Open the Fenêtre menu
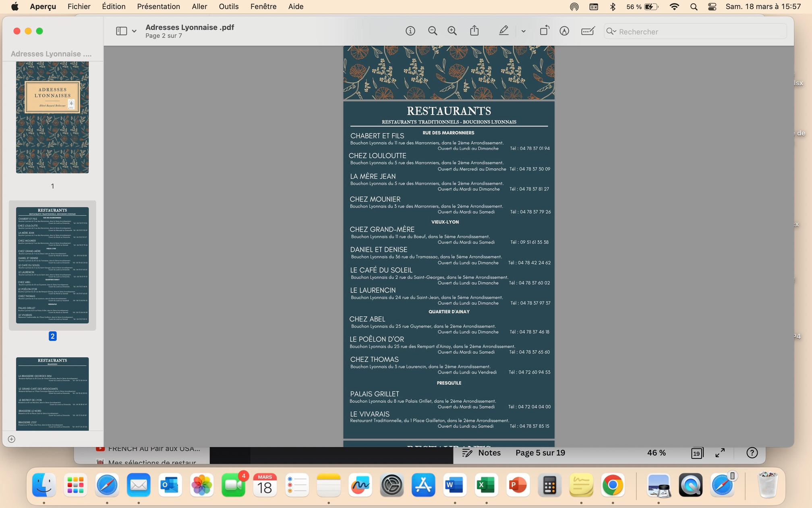The width and height of the screenshot is (812, 508). pos(263,6)
